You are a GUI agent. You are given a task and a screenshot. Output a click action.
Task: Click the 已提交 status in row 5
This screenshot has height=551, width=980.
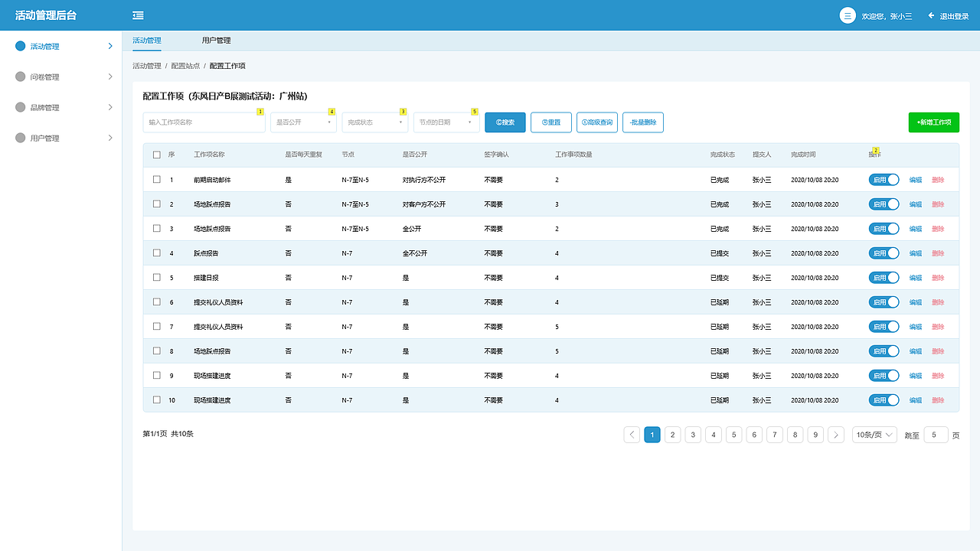(x=720, y=278)
